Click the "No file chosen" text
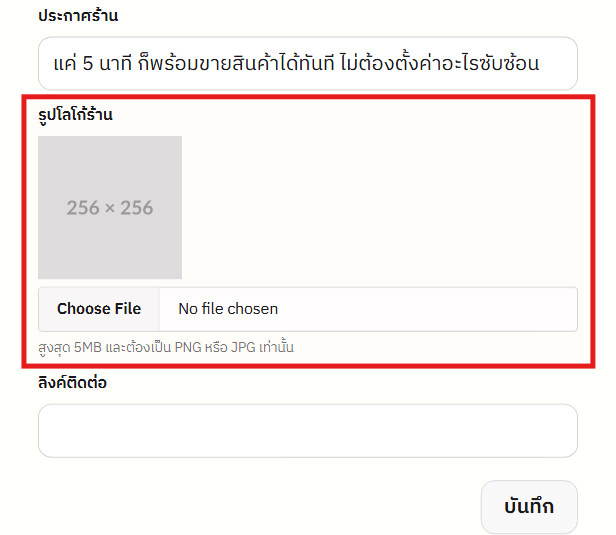The image size is (616, 535). [x=228, y=309]
